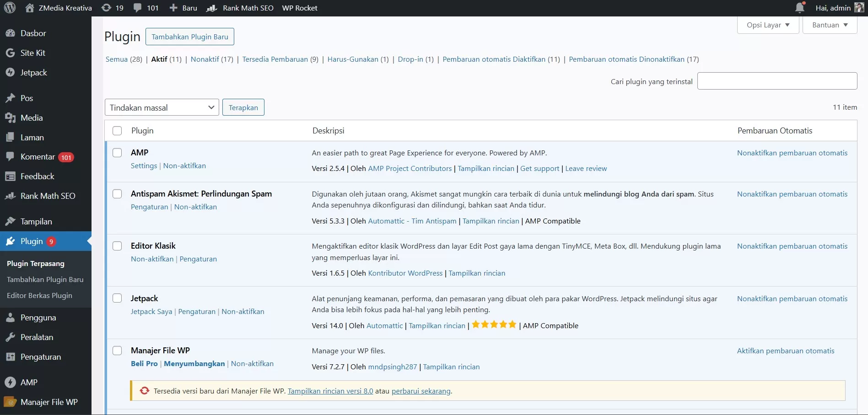Switch to Drop-in (1) filter
The image size is (868, 415).
[x=415, y=59]
